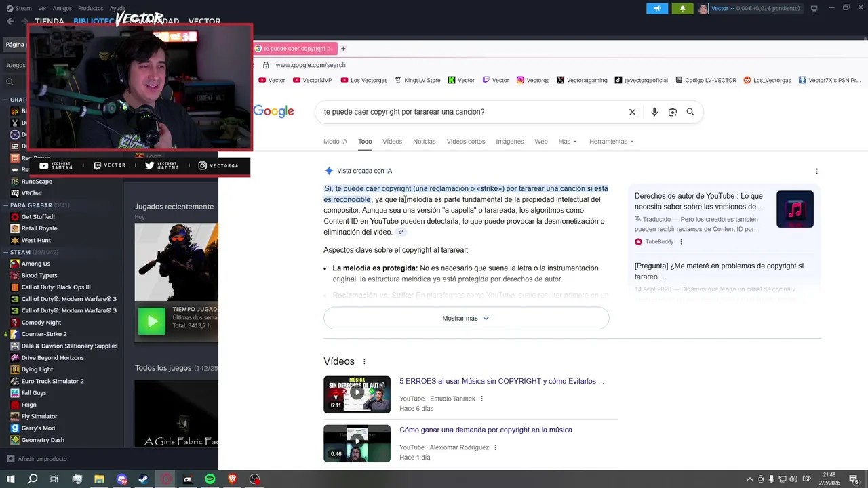Open Cómo ganar una demanda video link
This screenshot has height=488, width=868.
pyautogui.click(x=486, y=430)
